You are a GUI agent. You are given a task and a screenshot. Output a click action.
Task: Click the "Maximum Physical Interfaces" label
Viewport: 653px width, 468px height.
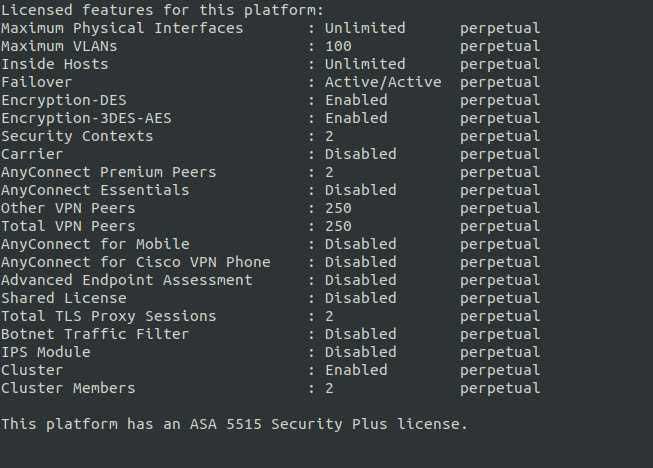pyautogui.click(x=122, y=28)
